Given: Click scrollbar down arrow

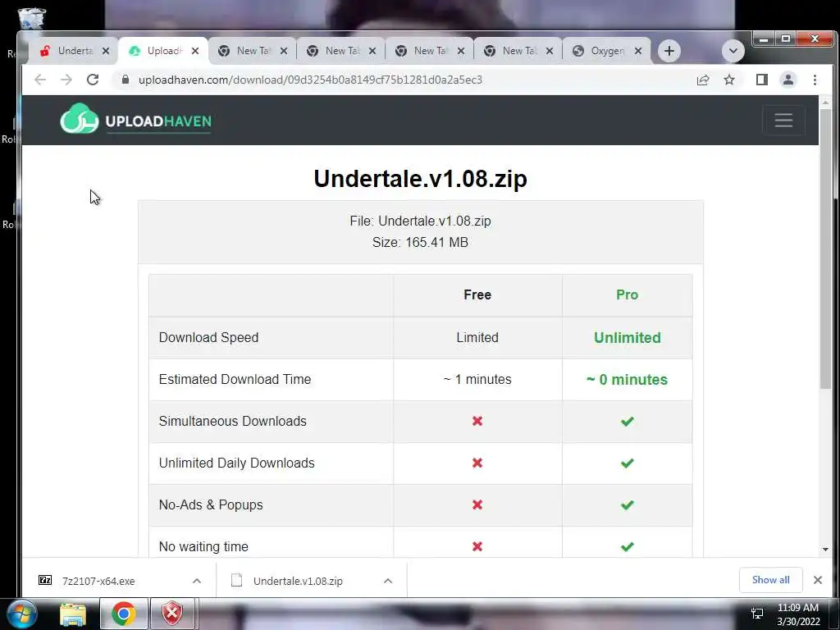Looking at the screenshot, I should coord(825,549).
